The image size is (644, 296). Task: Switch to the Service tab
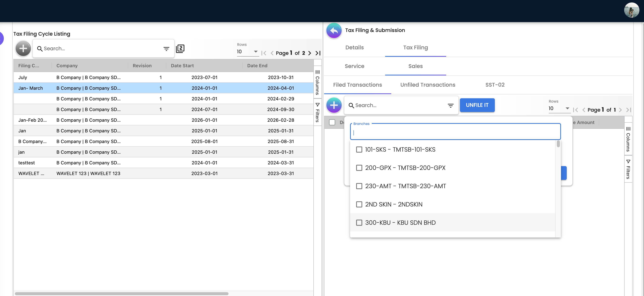click(354, 66)
